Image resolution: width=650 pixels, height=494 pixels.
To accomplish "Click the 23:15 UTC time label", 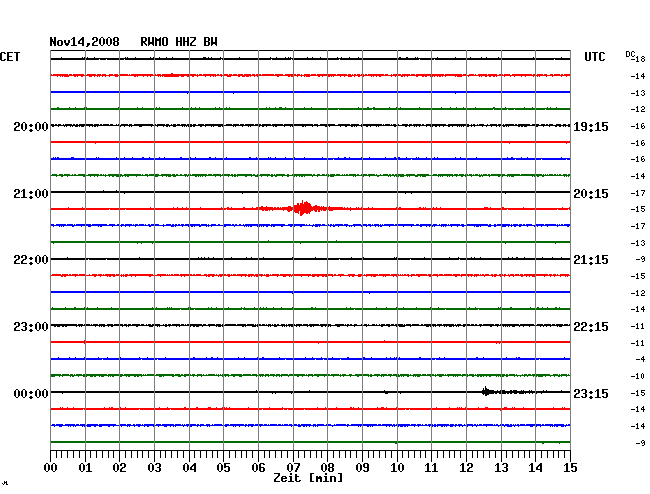I will [591, 393].
